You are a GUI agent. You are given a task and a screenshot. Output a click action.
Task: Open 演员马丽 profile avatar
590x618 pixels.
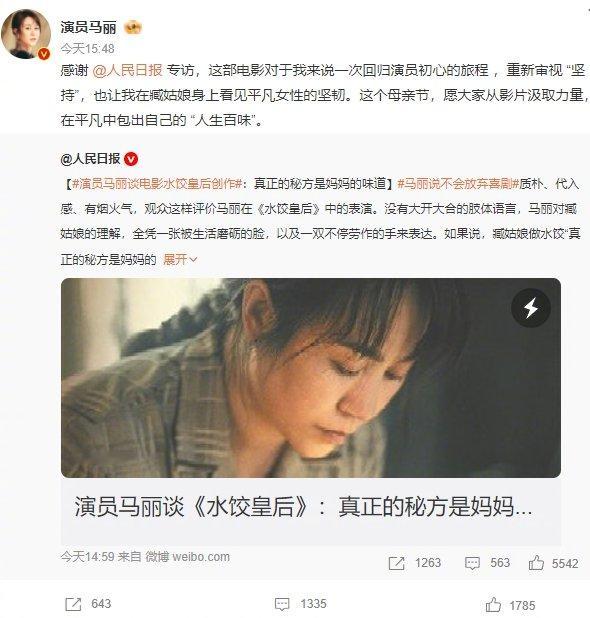26,34
